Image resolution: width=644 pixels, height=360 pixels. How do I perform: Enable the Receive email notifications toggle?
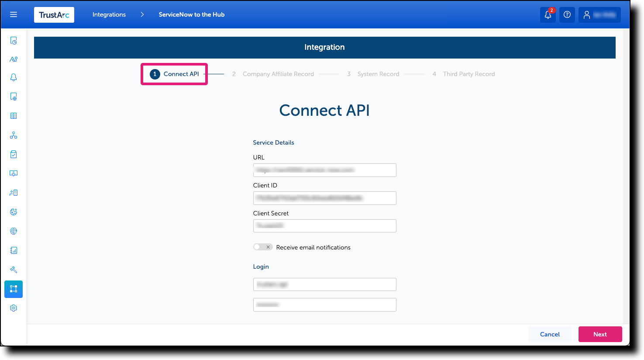click(x=262, y=247)
